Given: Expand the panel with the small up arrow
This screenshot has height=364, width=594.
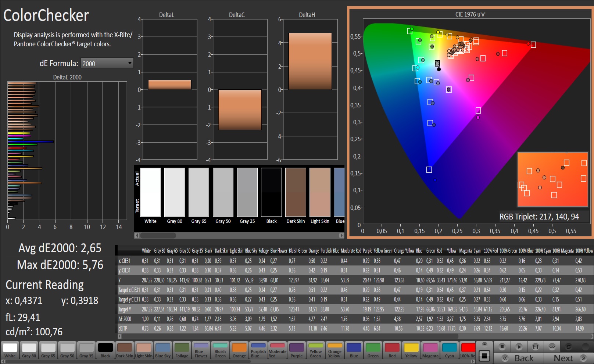Looking at the screenshot, I should point(484,344).
